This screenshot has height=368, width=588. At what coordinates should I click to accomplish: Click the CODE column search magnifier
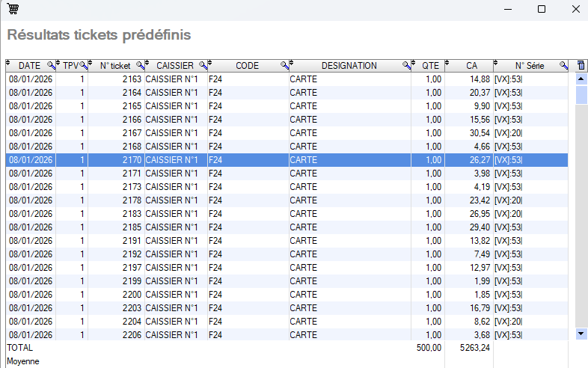coord(284,66)
